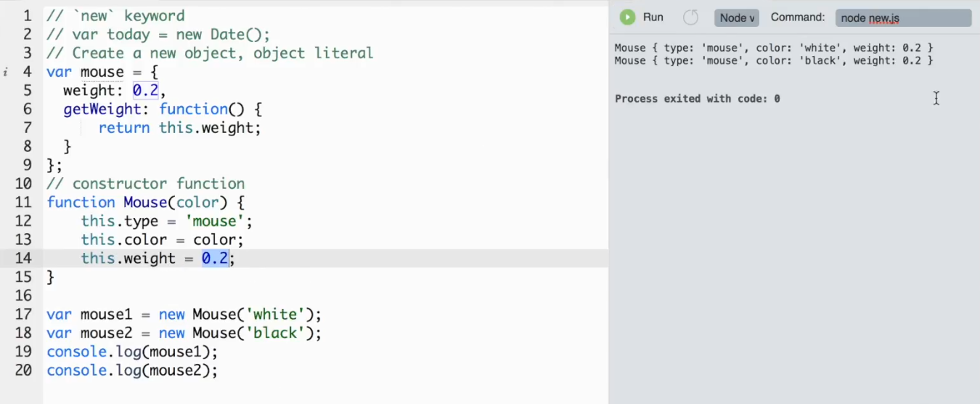Image resolution: width=980 pixels, height=404 pixels.
Task: Click the console.log(mouse1); line
Action: [132, 352]
